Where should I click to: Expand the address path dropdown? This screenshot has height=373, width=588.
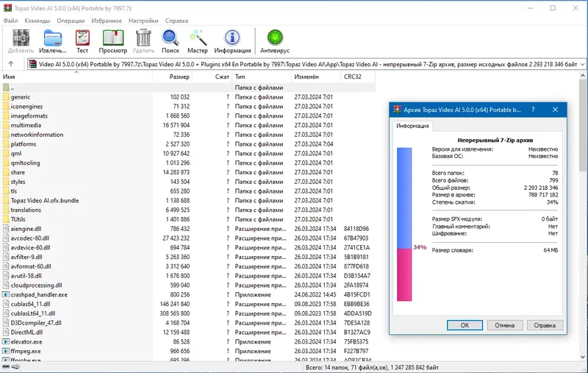click(582, 64)
